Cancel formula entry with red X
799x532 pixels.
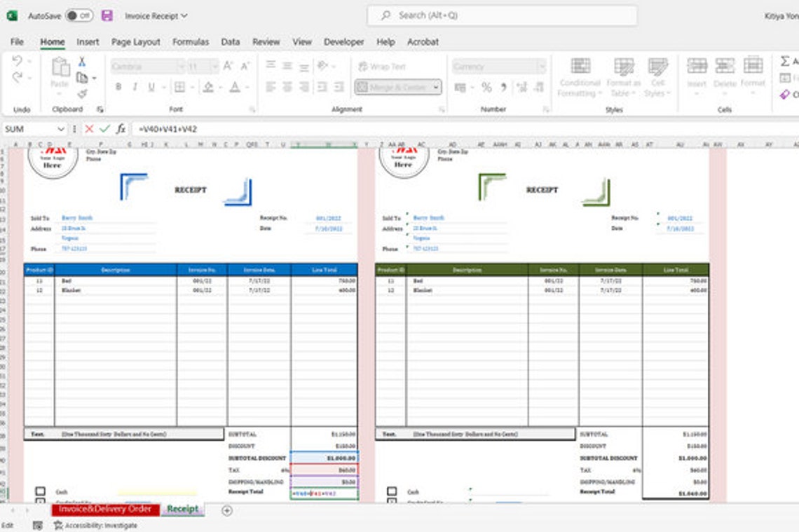coord(89,129)
